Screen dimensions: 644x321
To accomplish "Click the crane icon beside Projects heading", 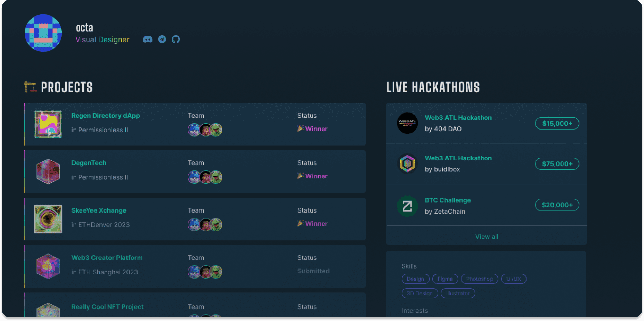I will tap(30, 87).
